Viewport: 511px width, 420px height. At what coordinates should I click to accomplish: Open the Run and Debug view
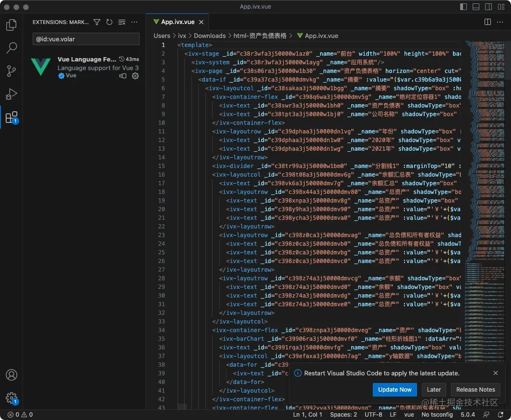pyautogui.click(x=12, y=94)
